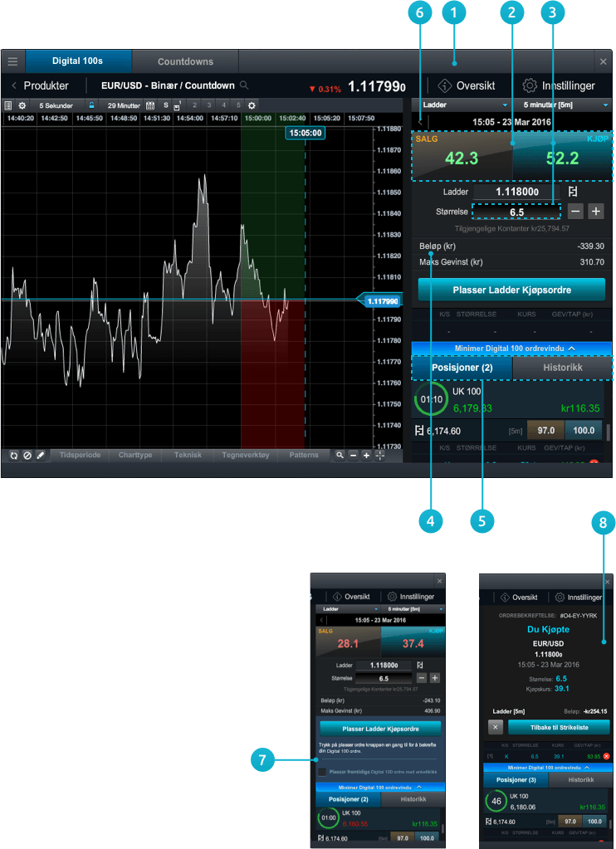616x849 pixels.
Task: Click the S button in chart toolbar
Action: point(166,105)
